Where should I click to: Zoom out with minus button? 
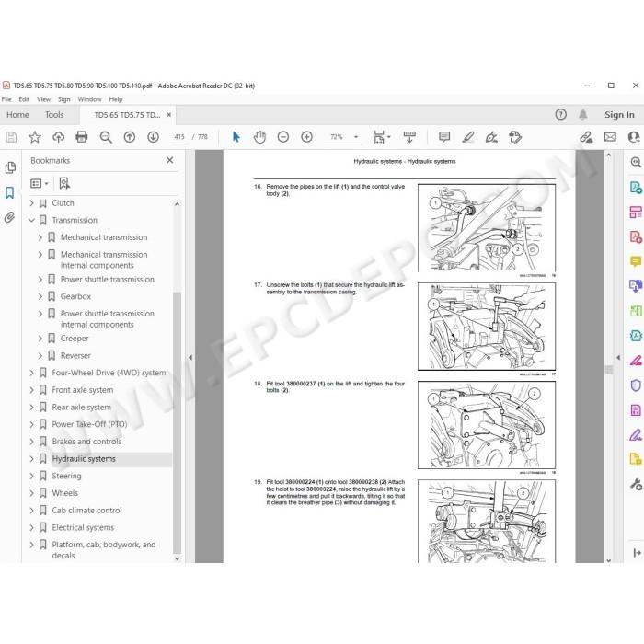click(283, 137)
